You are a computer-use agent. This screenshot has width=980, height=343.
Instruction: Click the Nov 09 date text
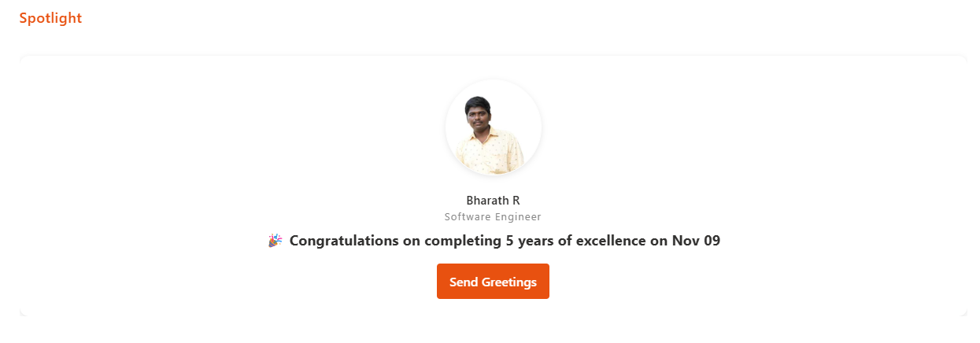(x=696, y=241)
